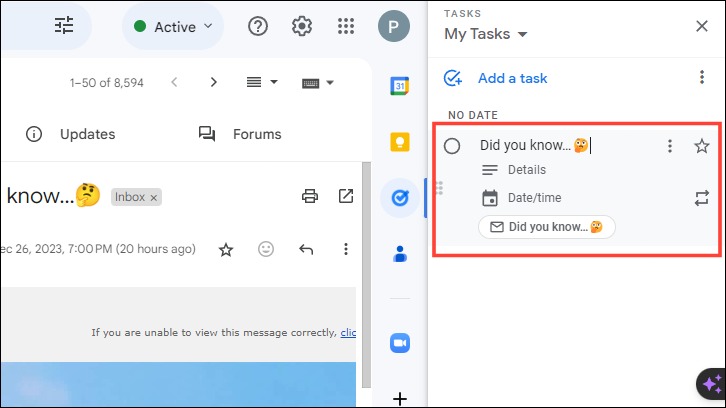
Task: Set task Date/time
Action: pos(521,198)
